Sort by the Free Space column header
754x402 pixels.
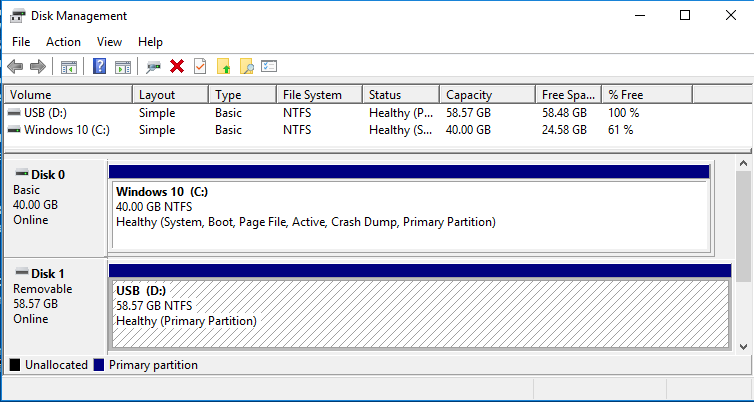click(569, 95)
